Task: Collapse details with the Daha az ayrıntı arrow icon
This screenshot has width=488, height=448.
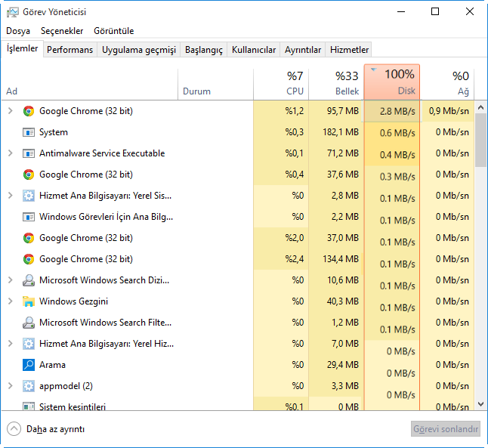Action: 14,429
